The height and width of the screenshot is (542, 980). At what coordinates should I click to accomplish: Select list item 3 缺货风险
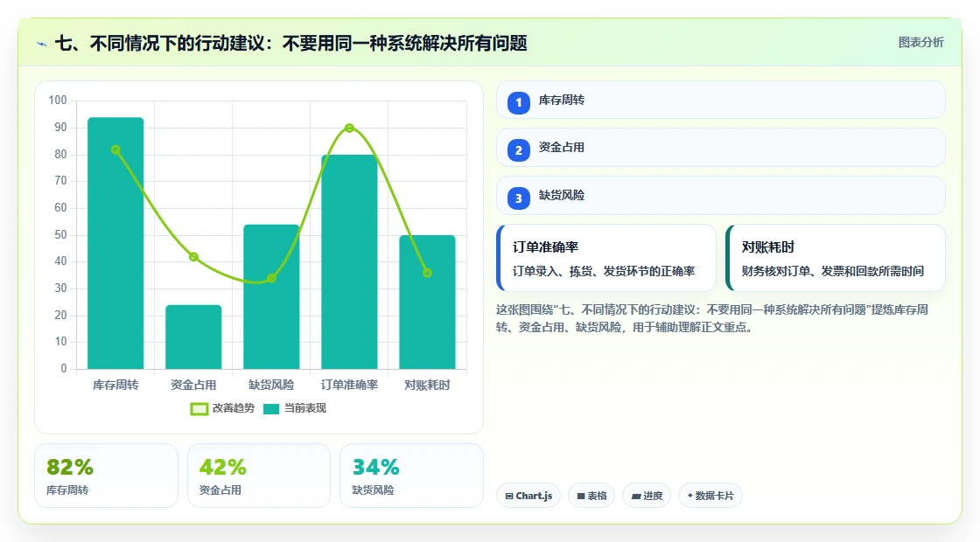pyautogui.click(x=721, y=196)
